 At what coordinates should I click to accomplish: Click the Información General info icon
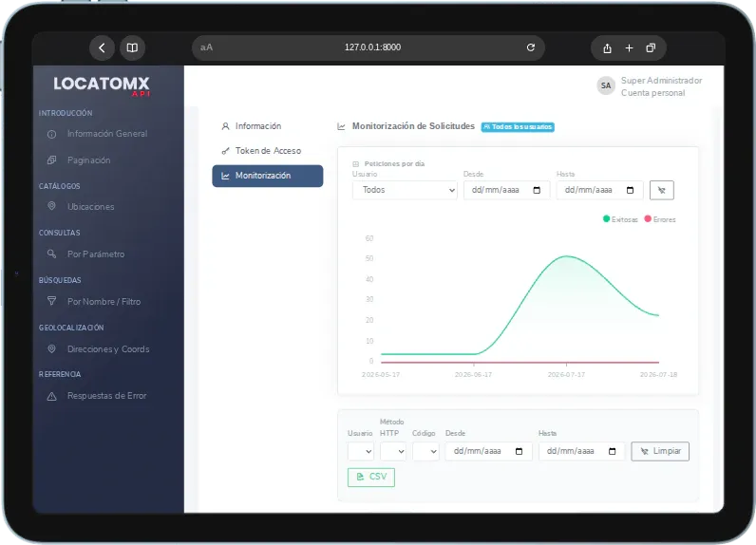tap(51, 134)
